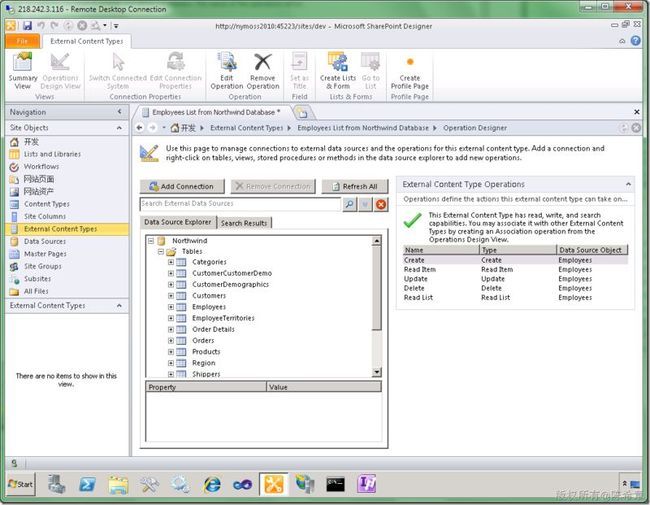
Task: Open Lists and Libraries in navigation
Action: point(52,154)
